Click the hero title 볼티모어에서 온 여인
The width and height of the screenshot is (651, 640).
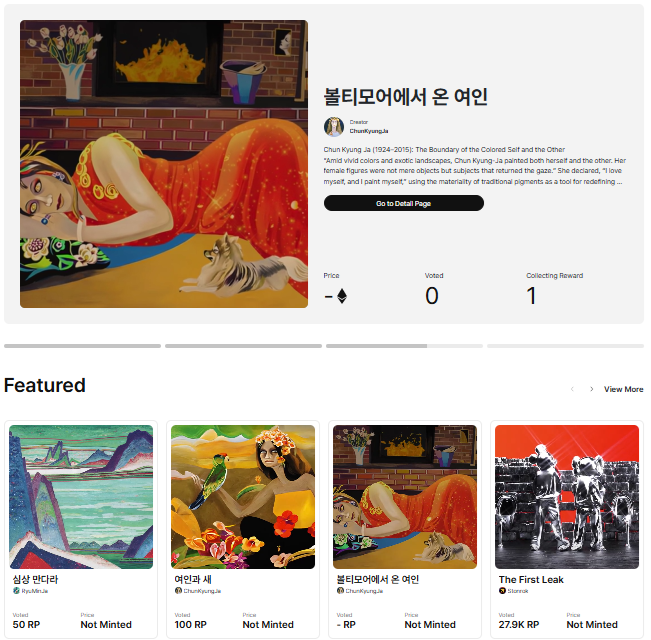pos(406,97)
